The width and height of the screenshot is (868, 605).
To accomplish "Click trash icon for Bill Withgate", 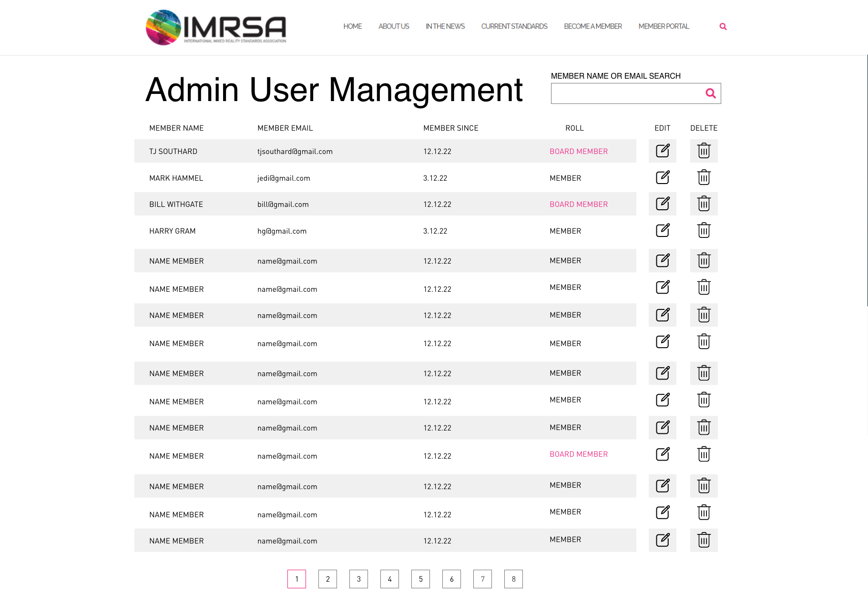I will pos(704,204).
